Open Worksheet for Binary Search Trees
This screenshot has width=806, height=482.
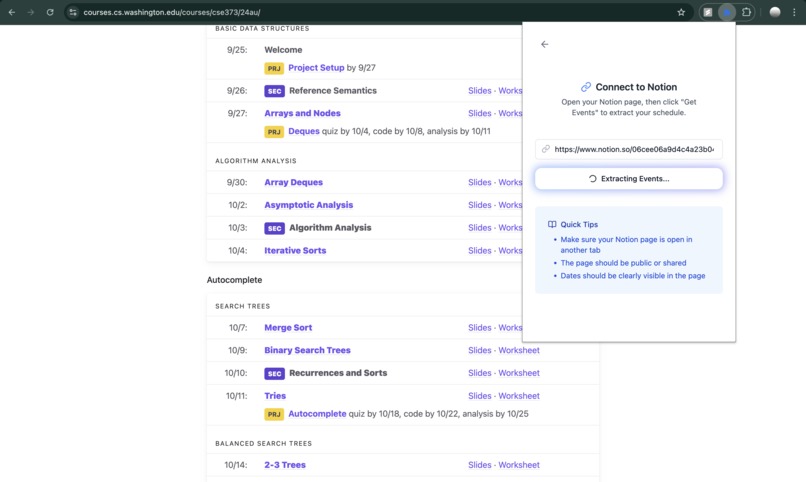519,350
